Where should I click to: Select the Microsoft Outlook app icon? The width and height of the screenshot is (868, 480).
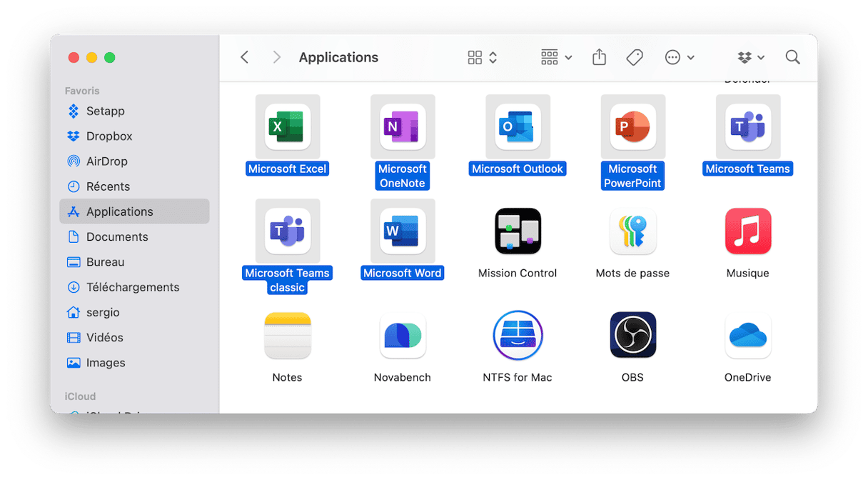[518, 127]
